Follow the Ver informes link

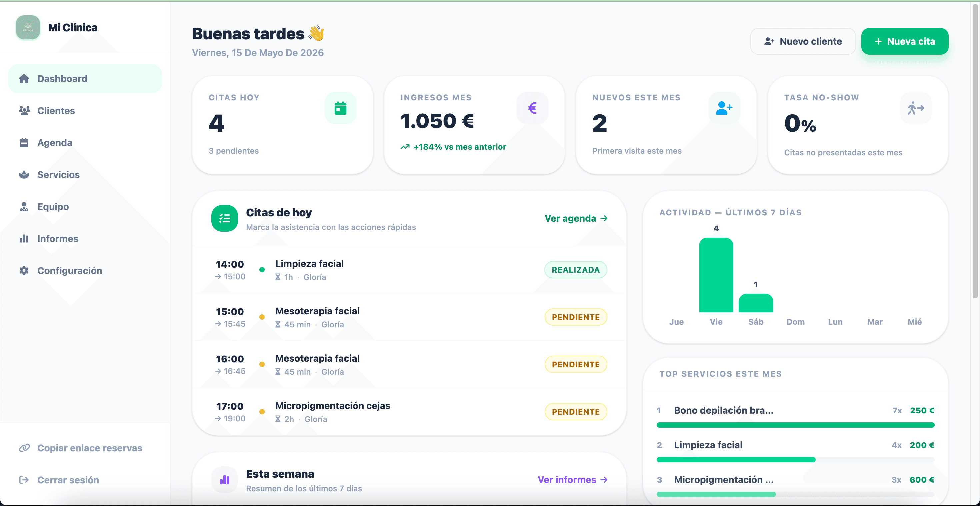pos(573,480)
